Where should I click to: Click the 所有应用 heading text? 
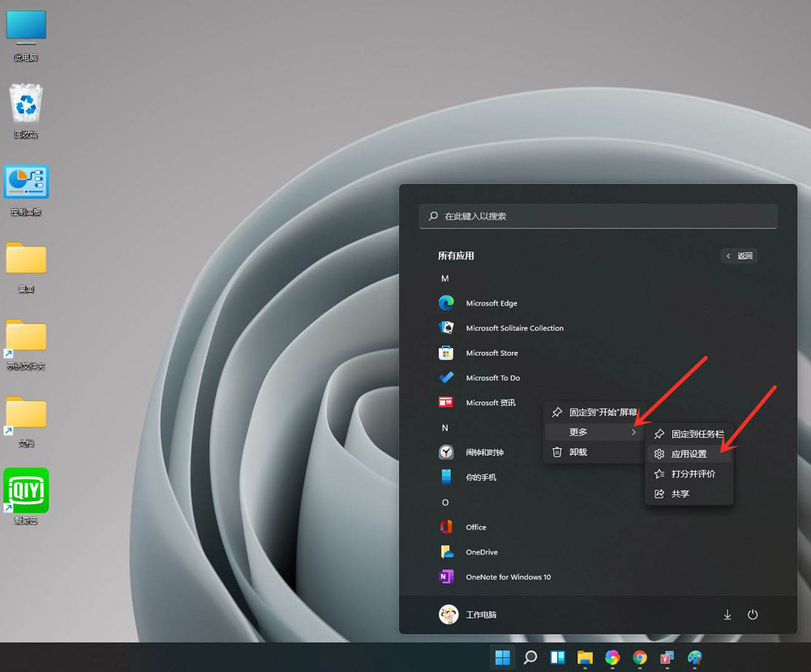point(456,255)
